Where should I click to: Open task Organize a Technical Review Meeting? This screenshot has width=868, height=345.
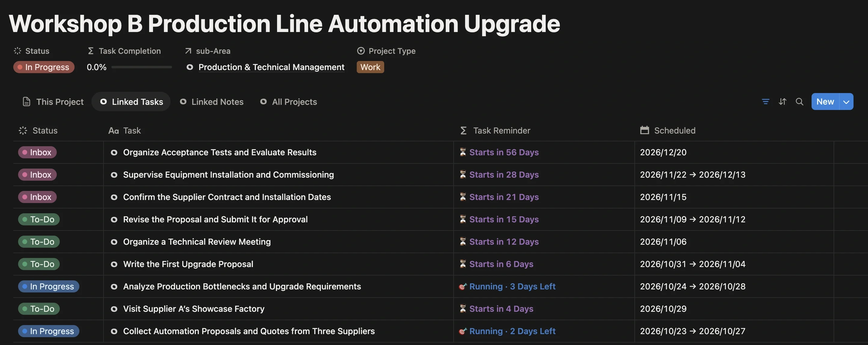point(197,242)
